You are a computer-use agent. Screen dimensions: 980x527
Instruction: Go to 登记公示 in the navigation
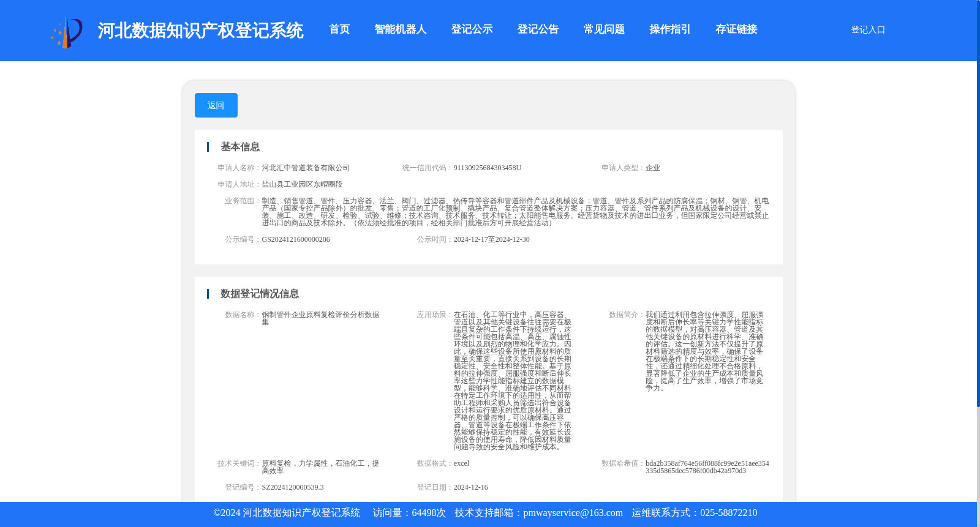472,29
